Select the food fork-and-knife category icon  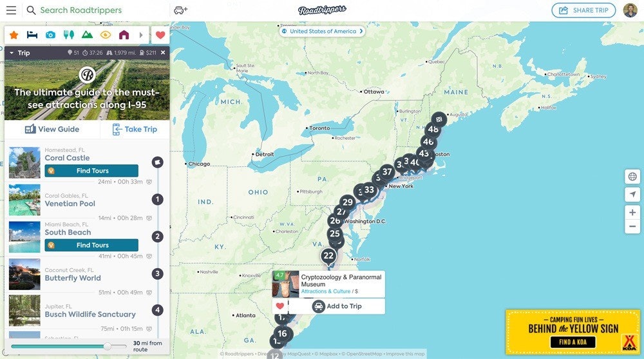[69, 35]
